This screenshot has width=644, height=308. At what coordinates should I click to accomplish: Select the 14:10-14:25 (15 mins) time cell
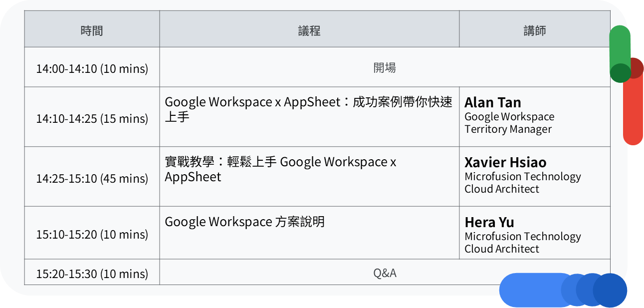(x=92, y=119)
